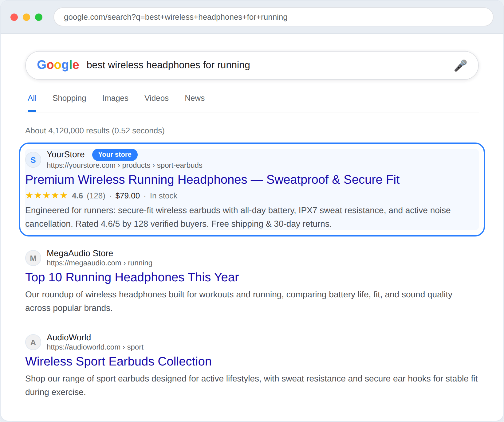
Task: Click the red close window button
Action: tap(14, 17)
